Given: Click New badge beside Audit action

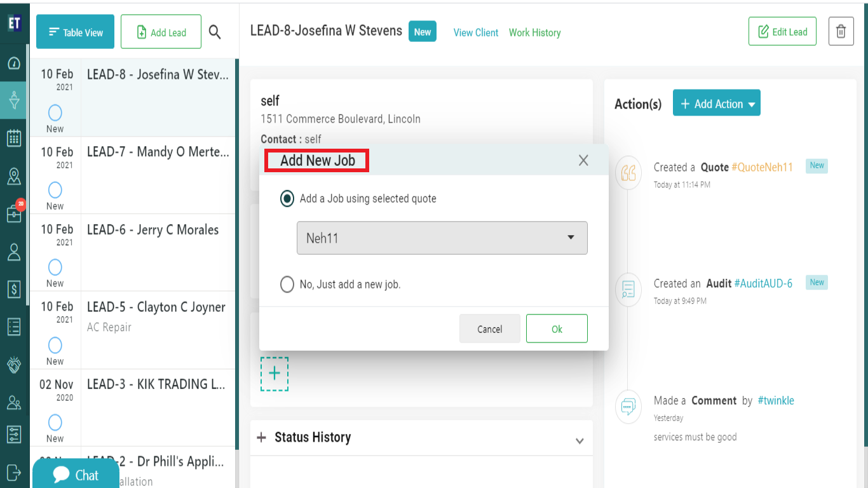Looking at the screenshot, I should point(817,283).
